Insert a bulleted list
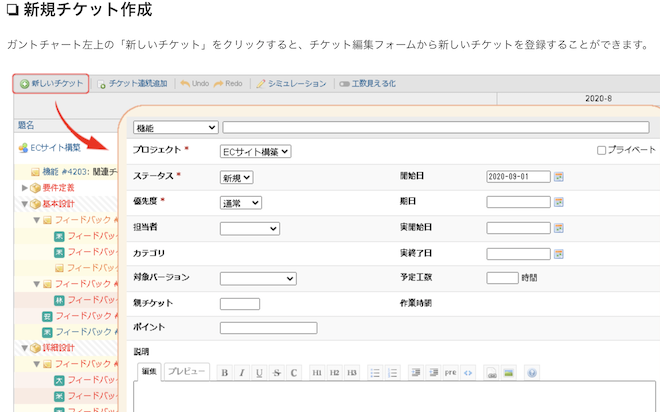This screenshot has height=412, width=660. point(375,373)
